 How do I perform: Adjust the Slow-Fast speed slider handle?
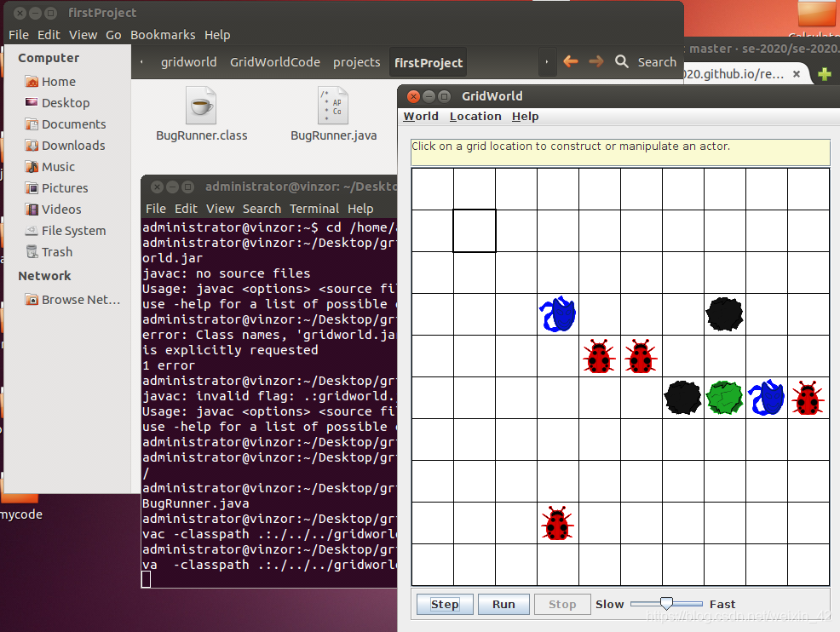(x=666, y=604)
